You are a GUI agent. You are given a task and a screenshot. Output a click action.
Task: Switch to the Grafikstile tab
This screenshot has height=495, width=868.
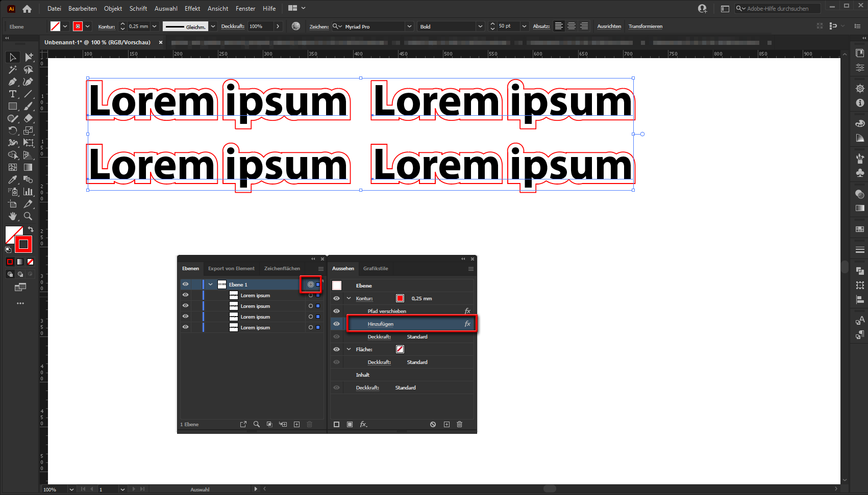(376, 269)
